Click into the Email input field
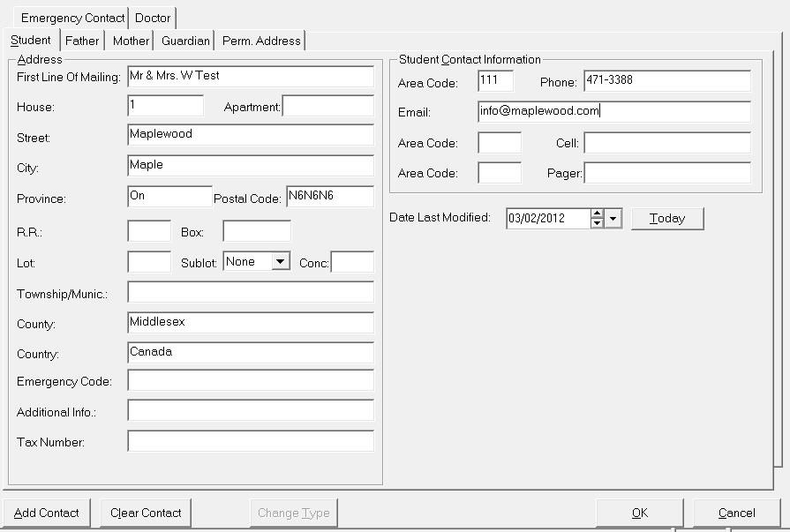The height and width of the screenshot is (532, 790). (613, 112)
